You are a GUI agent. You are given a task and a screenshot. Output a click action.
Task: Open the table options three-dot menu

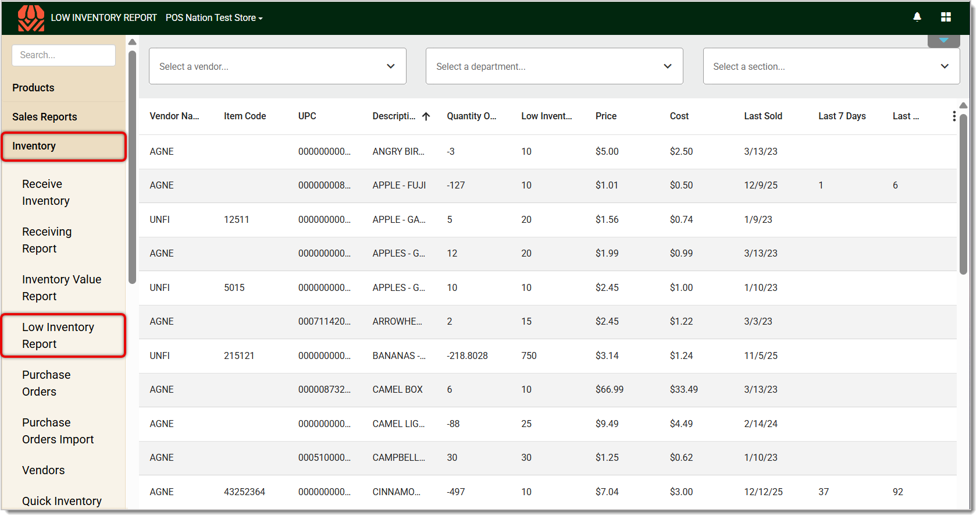pos(954,116)
